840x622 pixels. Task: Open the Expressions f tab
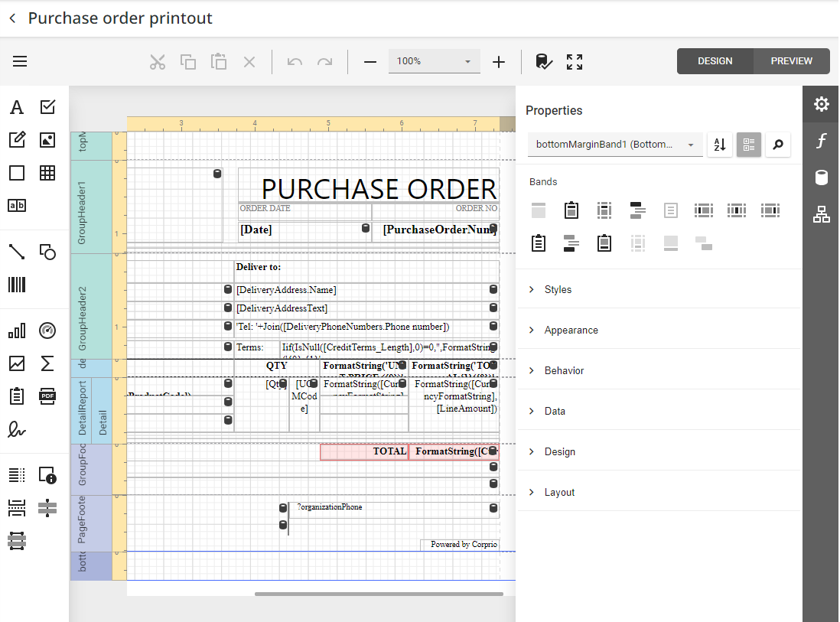(821, 141)
